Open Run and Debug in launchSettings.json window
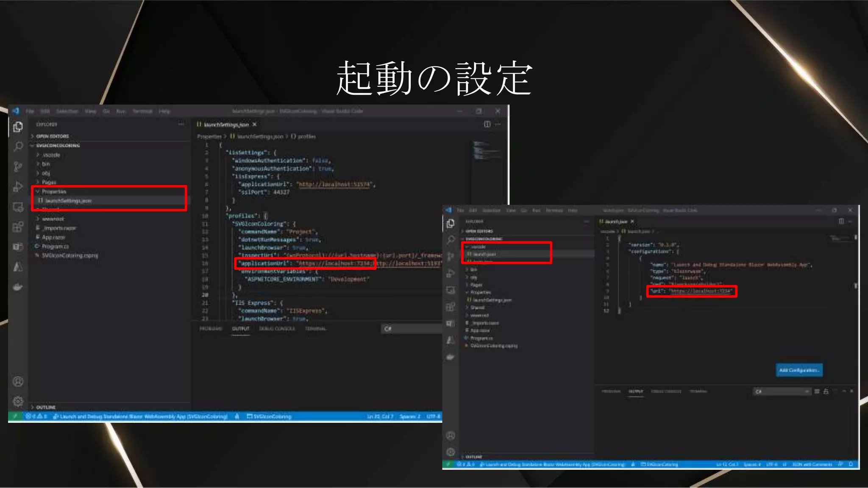868x488 pixels. click(18, 186)
